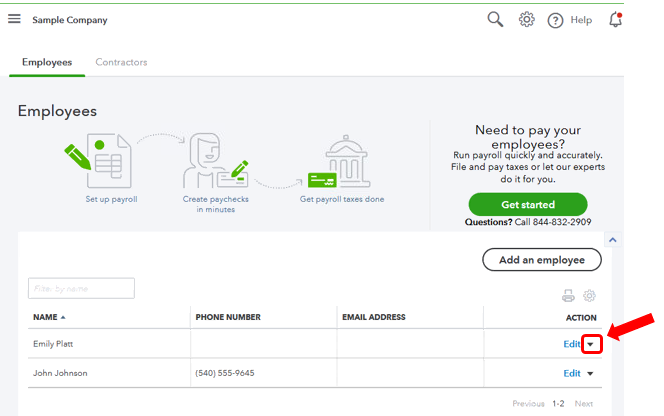Click Edit link for John Johnson
Viewport: 664px width, 416px height.
pos(571,374)
